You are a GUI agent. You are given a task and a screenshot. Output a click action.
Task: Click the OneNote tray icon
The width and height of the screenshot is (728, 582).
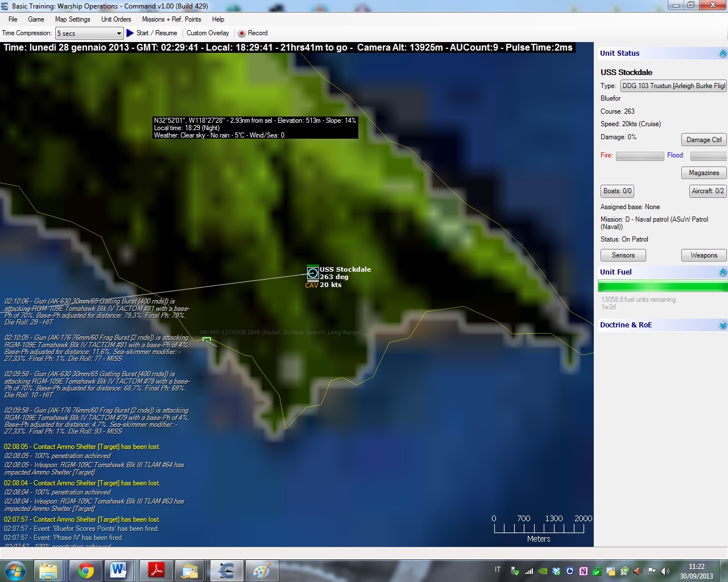point(584,571)
